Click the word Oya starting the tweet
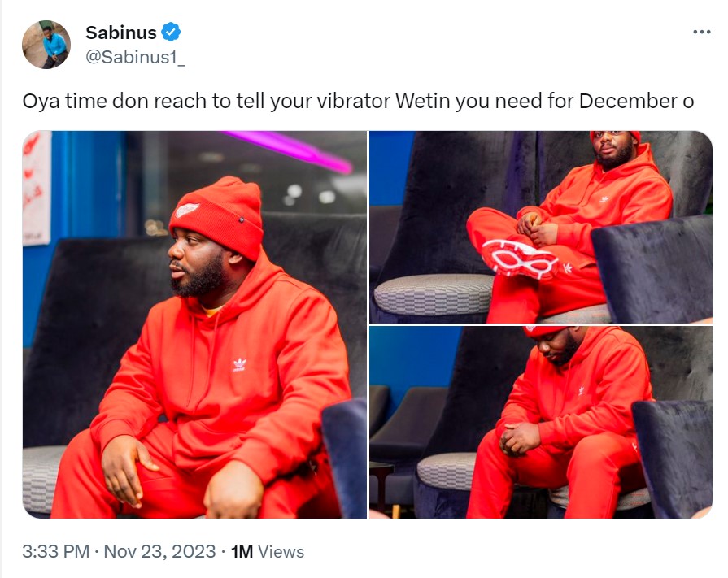Image resolution: width=728 pixels, height=578 pixels. point(41,102)
